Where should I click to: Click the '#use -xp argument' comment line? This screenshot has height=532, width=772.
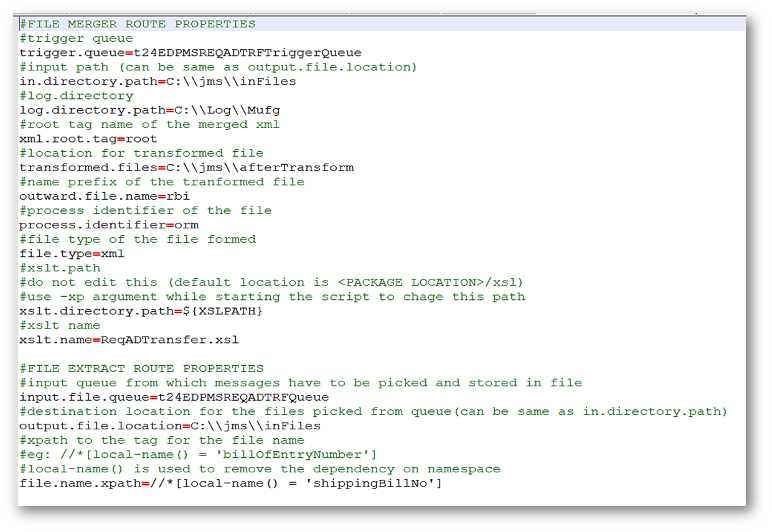[272, 297]
